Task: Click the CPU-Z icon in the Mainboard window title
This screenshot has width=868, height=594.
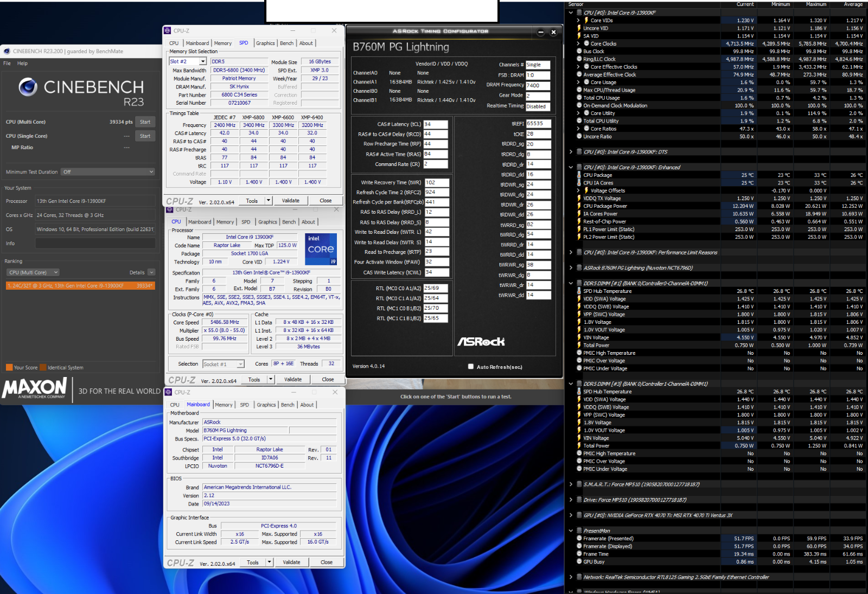Action: coord(168,392)
